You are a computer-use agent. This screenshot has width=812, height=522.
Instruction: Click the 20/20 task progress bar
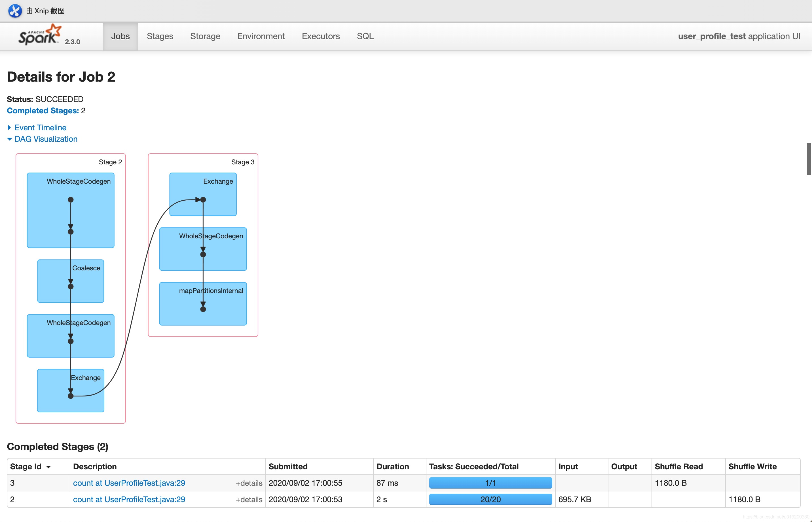pyautogui.click(x=490, y=499)
